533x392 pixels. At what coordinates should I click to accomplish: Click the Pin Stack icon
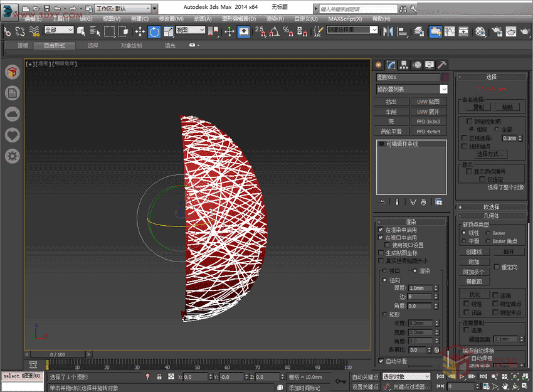(x=383, y=202)
